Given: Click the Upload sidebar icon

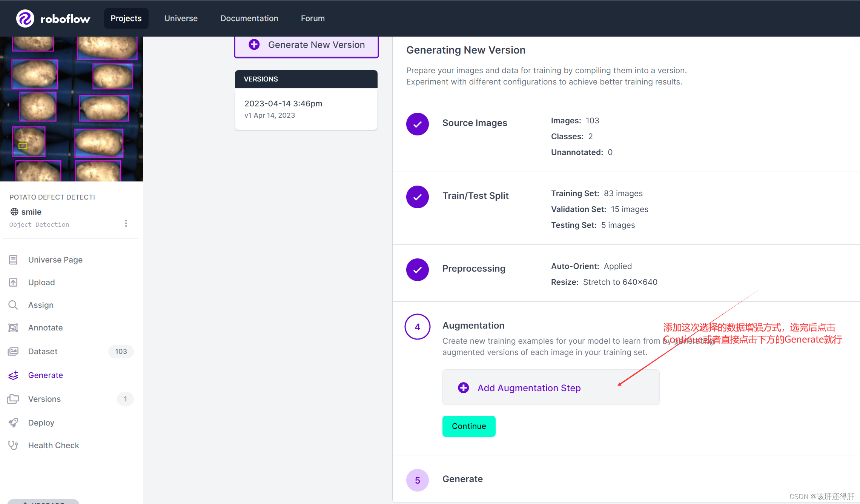Looking at the screenshot, I should [x=13, y=282].
